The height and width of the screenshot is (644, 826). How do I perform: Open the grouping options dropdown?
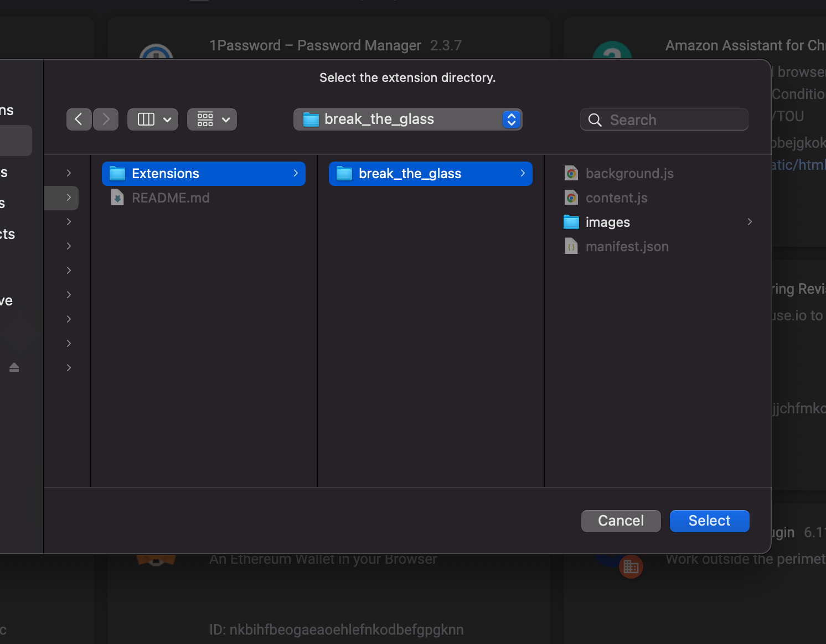(x=211, y=119)
